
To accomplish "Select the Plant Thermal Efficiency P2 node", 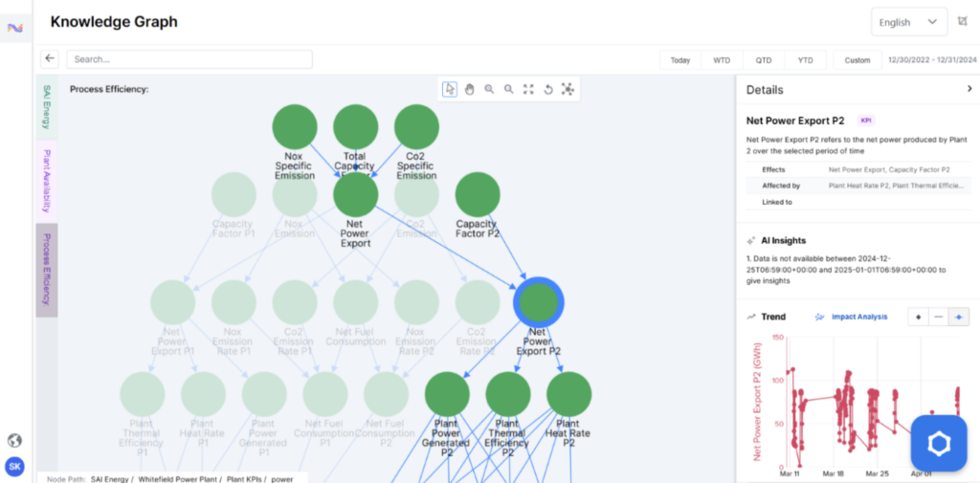I will pyautogui.click(x=508, y=394).
